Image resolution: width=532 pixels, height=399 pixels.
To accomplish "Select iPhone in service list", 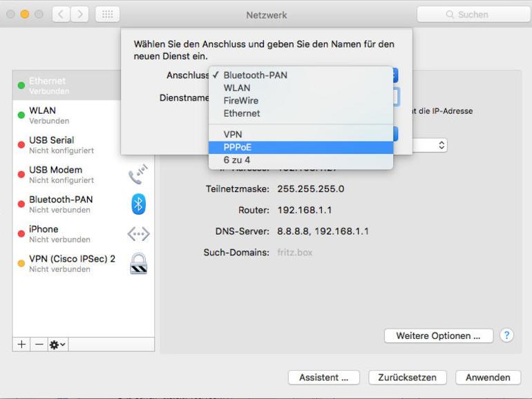I will point(83,234).
